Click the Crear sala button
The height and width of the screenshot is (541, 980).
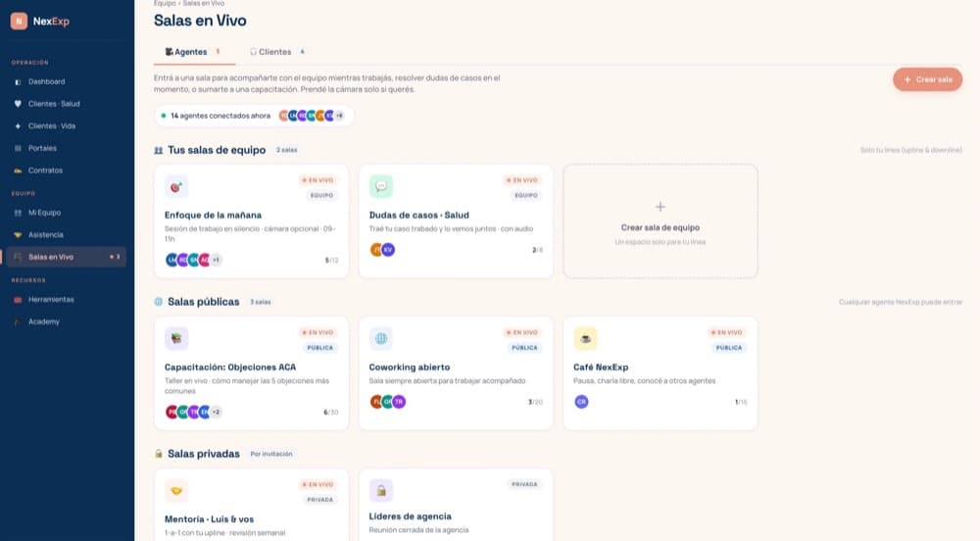click(927, 79)
